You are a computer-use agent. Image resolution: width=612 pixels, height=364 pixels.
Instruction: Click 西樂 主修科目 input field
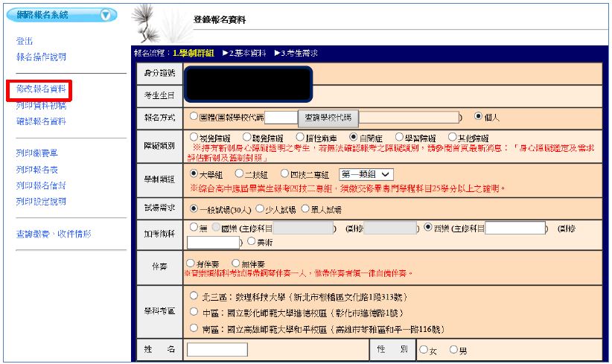click(514, 229)
